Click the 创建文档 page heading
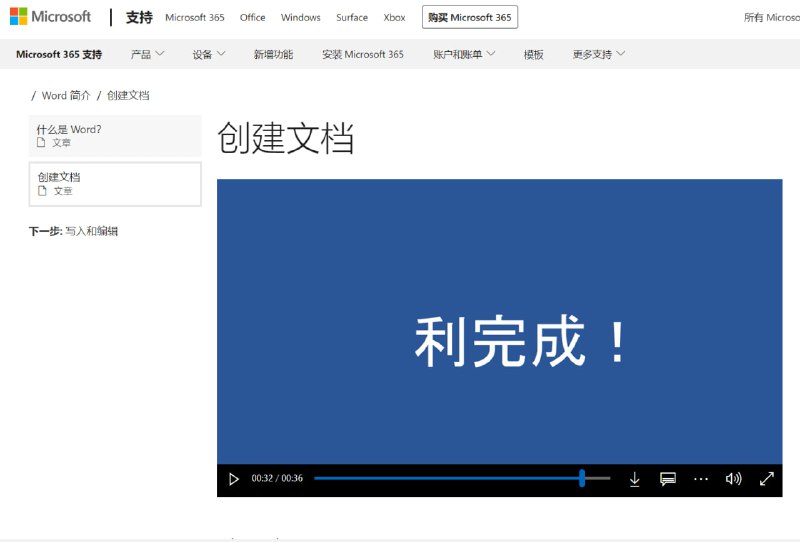 (x=286, y=137)
